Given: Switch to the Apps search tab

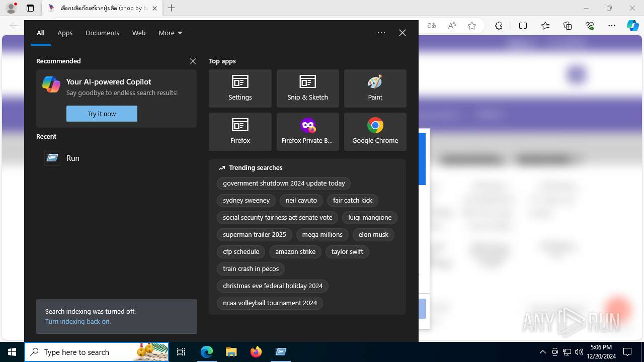Looking at the screenshot, I should (x=65, y=33).
